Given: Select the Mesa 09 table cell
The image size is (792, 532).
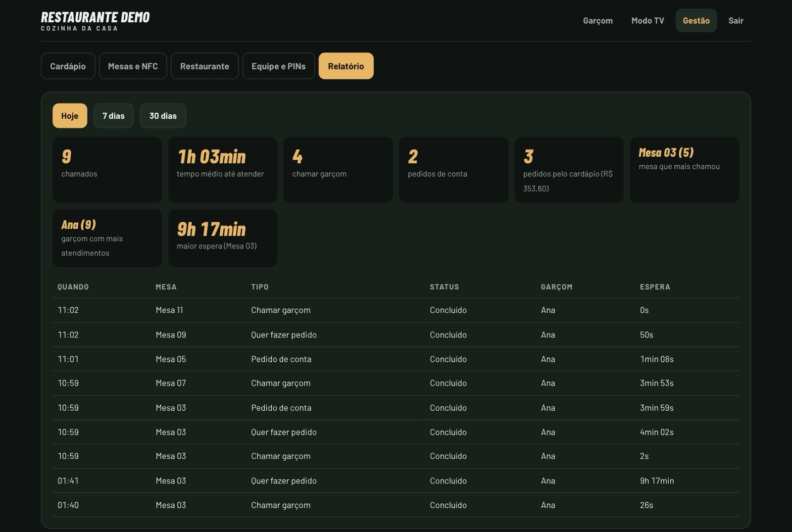Looking at the screenshot, I should pyautogui.click(x=171, y=335).
